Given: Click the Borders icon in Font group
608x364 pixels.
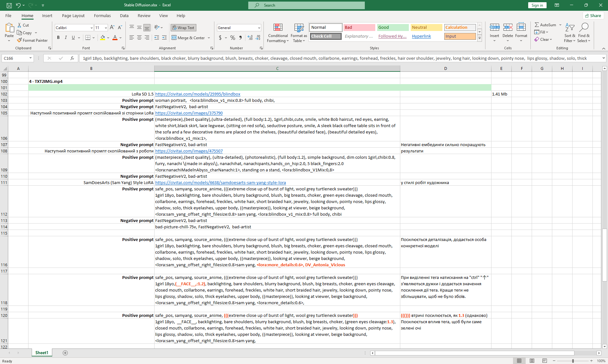Looking at the screenshot, I should click(88, 38).
